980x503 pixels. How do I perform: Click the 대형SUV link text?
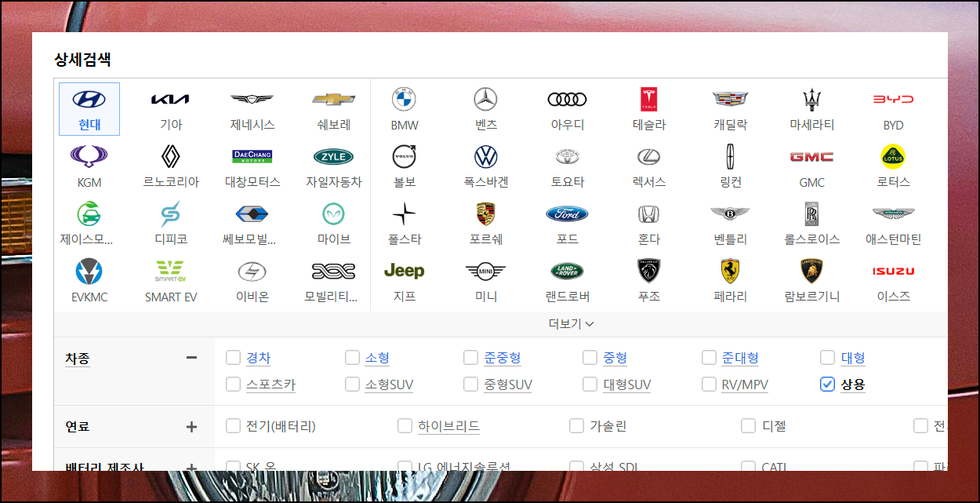click(x=627, y=385)
